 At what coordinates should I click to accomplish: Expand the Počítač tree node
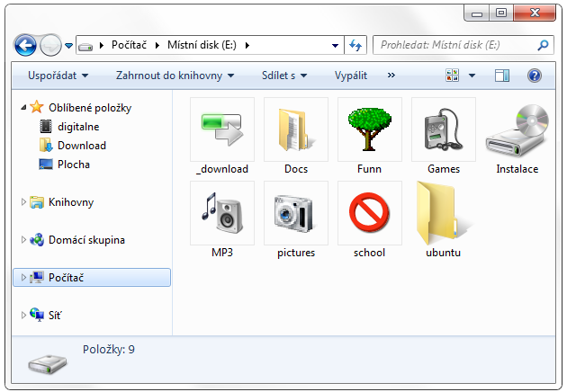[x=23, y=277]
